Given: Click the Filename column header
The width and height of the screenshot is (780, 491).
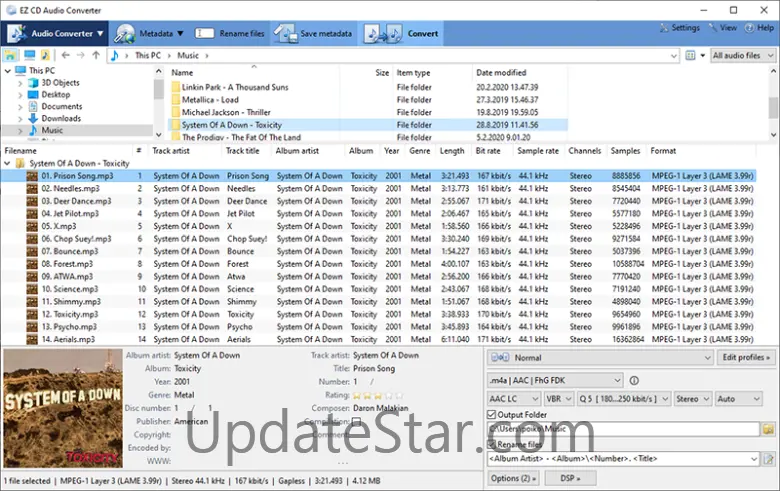Looking at the screenshot, I should pyautogui.click(x=20, y=151).
